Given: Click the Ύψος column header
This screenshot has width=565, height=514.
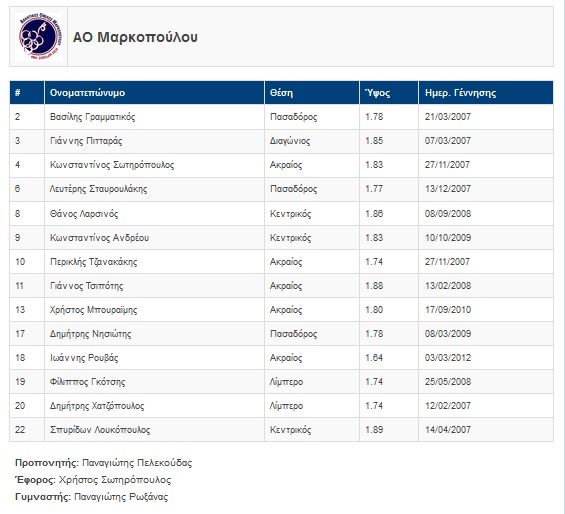Looking at the screenshot, I should click(x=389, y=93).
